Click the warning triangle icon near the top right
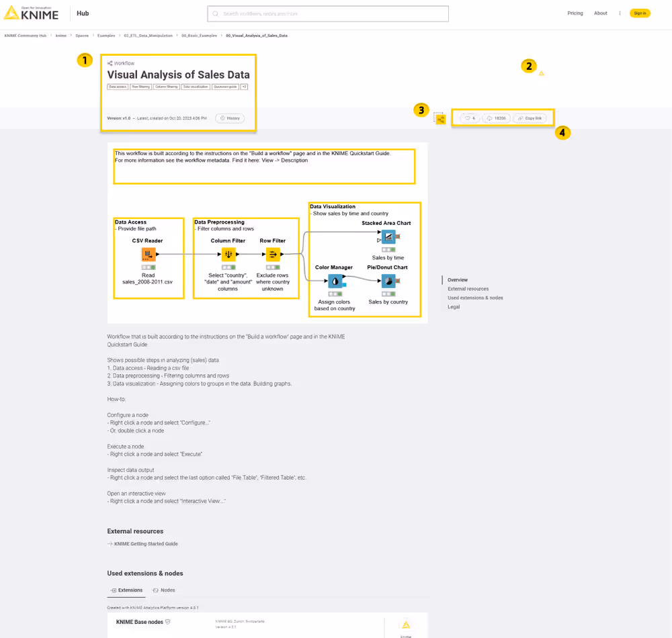Screen dimensions: 672x638 542,73
